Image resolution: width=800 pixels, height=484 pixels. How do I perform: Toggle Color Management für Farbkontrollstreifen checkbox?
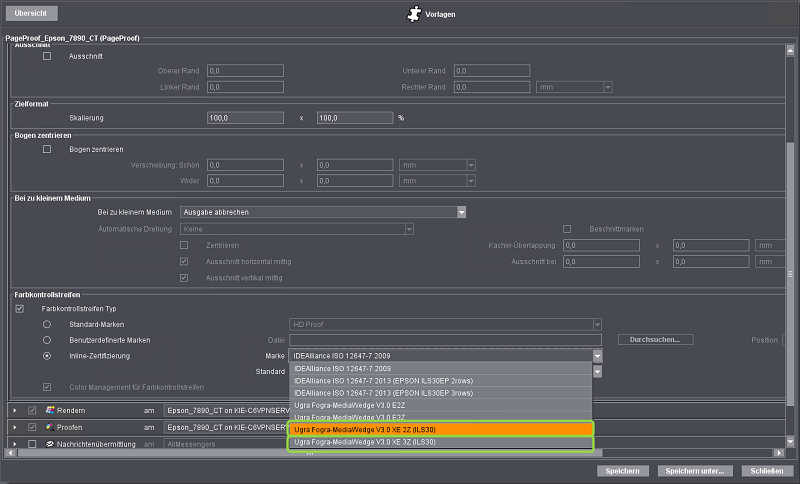point(47,387)
